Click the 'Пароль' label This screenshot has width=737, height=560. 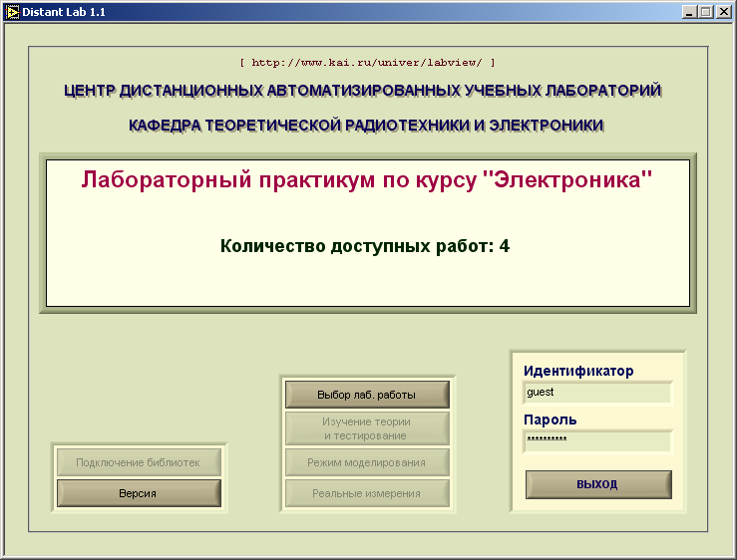(550, 420)
